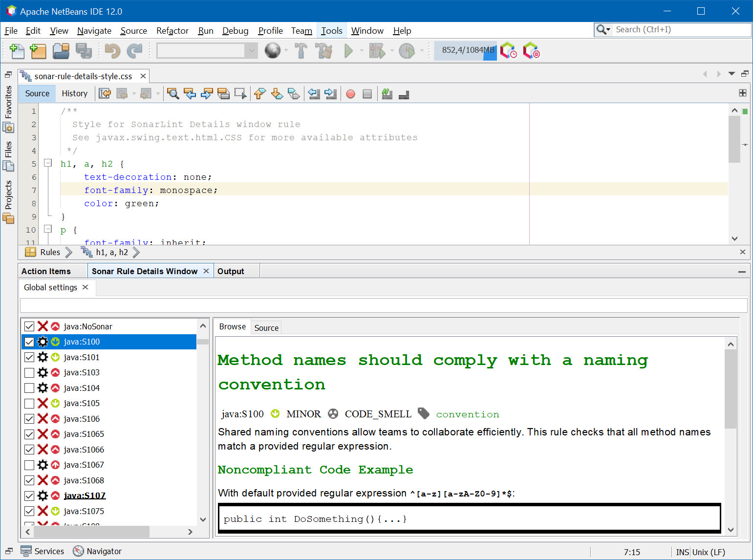Screen dimensions: 753x560
Task: Switch to the Output tab
Action: pyautogui.click(x=231, y=271)
